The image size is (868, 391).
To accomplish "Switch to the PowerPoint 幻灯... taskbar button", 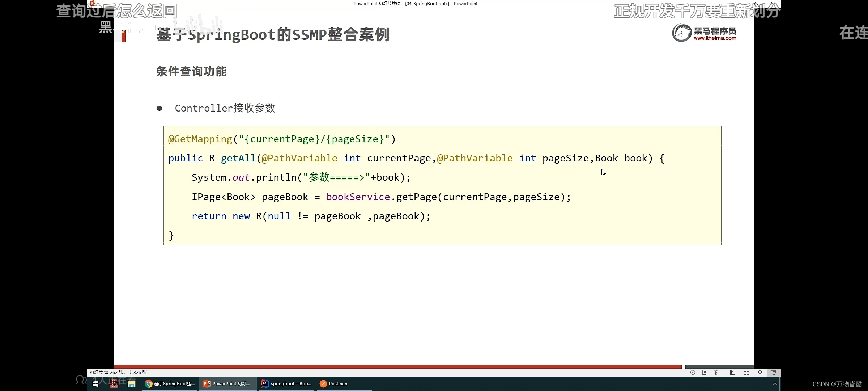I will coord(227,383).
